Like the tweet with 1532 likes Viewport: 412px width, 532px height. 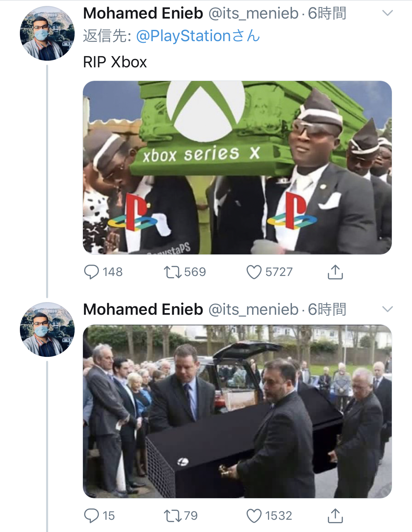254,516
